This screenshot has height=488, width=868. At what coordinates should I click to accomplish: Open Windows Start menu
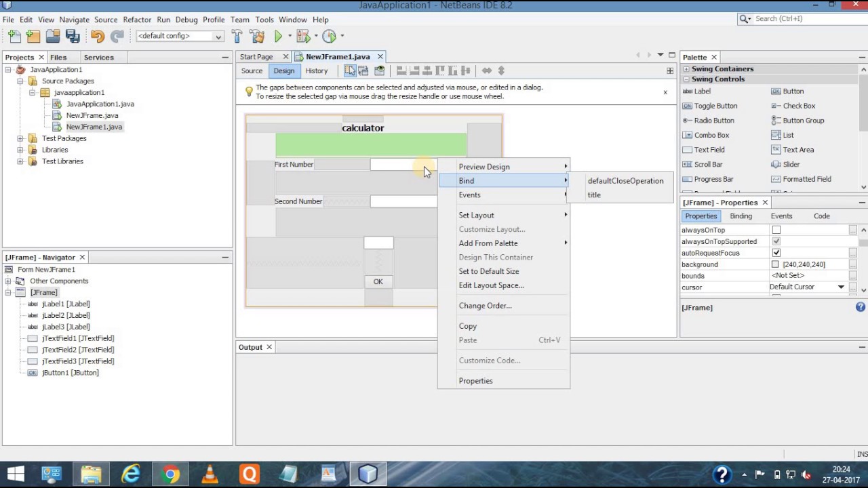click(15, 474)
